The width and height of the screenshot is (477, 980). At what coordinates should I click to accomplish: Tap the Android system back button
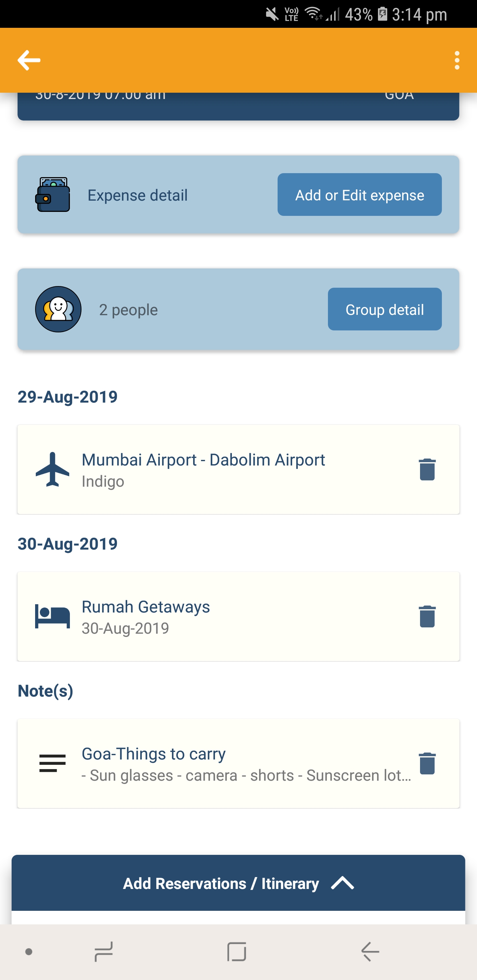coord(370,952)
